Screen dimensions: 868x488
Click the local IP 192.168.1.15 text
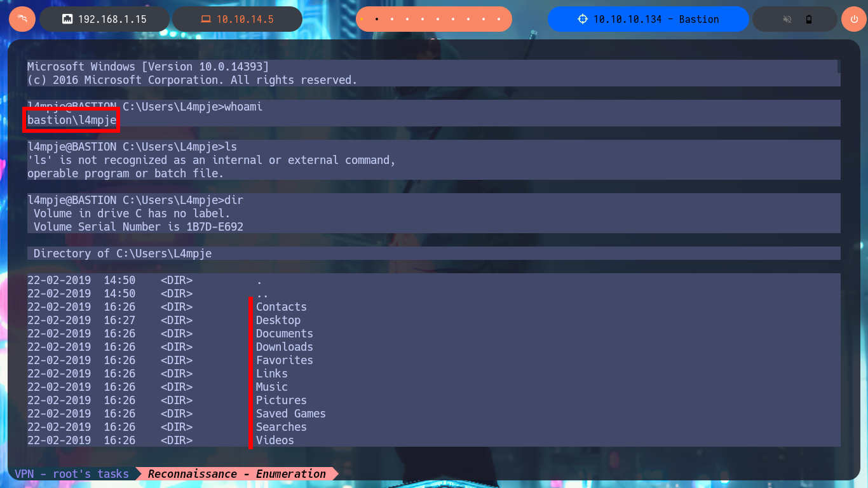pos(112,19)
